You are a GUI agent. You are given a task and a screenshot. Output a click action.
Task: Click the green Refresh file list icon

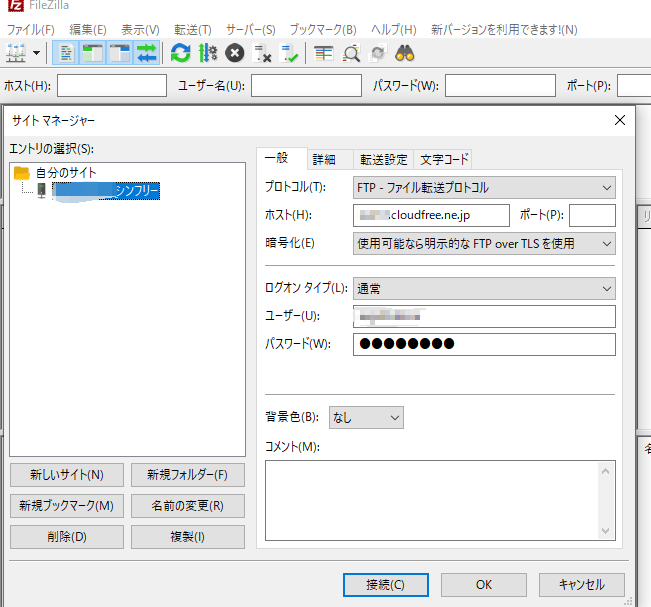(x=180, y=53)
